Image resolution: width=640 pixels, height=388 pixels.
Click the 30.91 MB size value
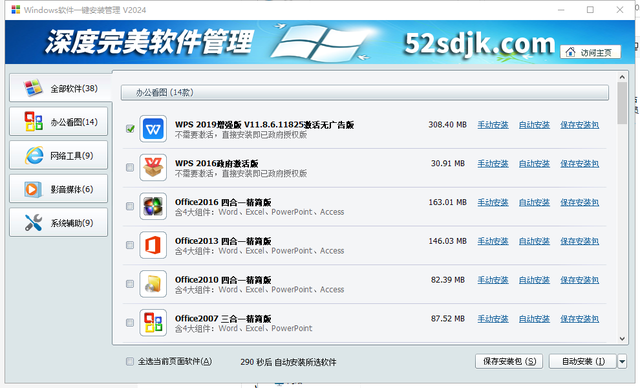(x=448, y=164)
